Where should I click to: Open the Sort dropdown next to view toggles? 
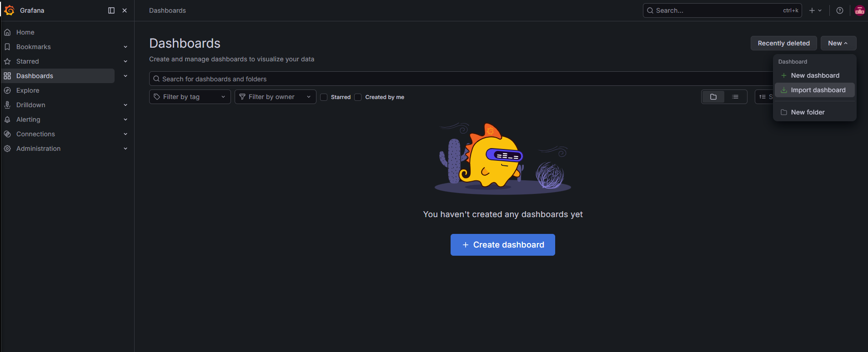coord(765,97)
